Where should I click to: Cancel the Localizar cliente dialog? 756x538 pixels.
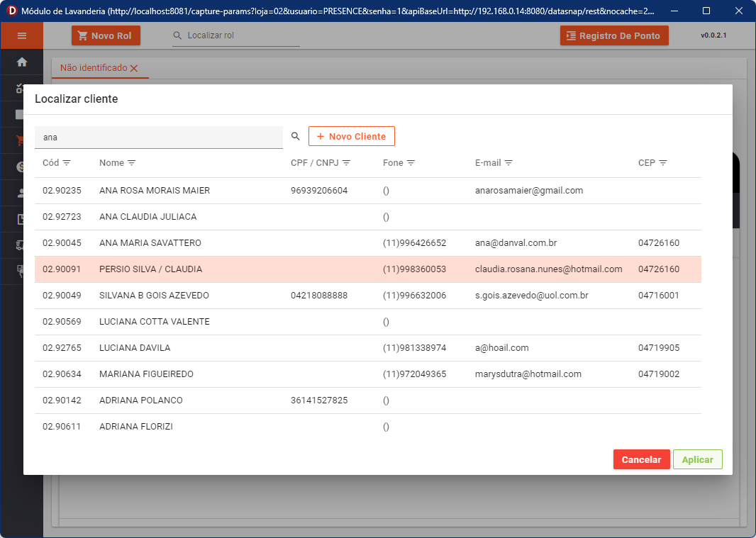pyautogui.click(x=641, y=459)
